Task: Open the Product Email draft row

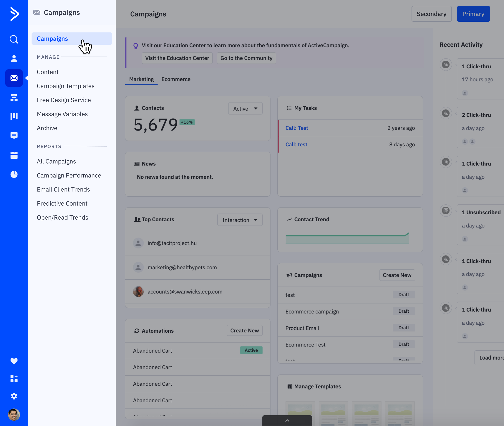Action: pyautogui.click(x=350, y=328)
